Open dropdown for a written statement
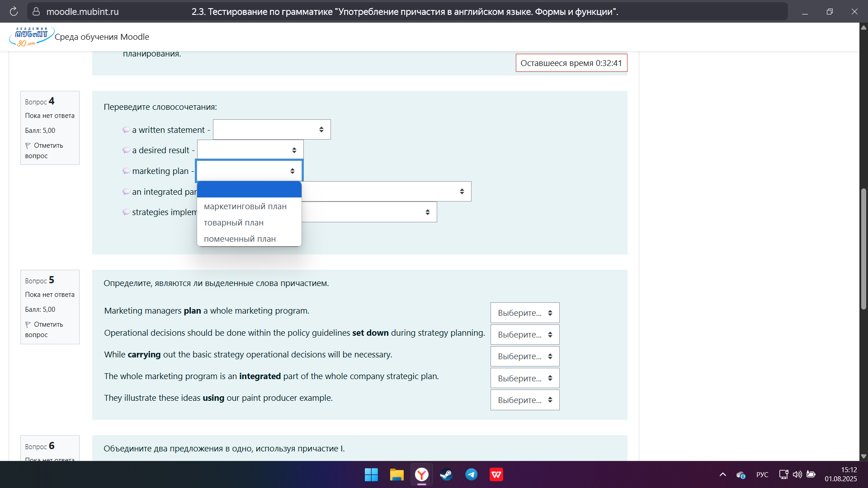Image resolution: width=868 pixels, height=488 pixels. [272, 130]
